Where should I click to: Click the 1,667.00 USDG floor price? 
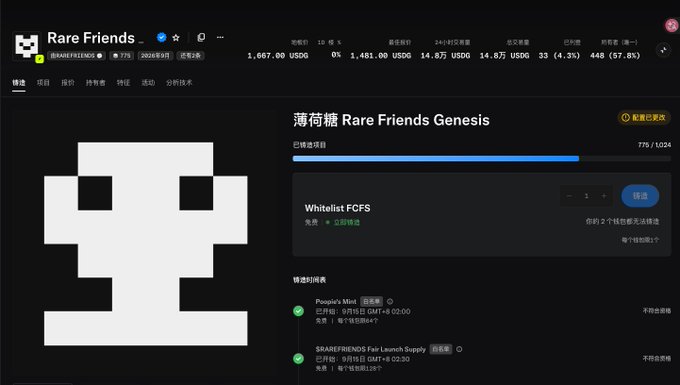278,55
